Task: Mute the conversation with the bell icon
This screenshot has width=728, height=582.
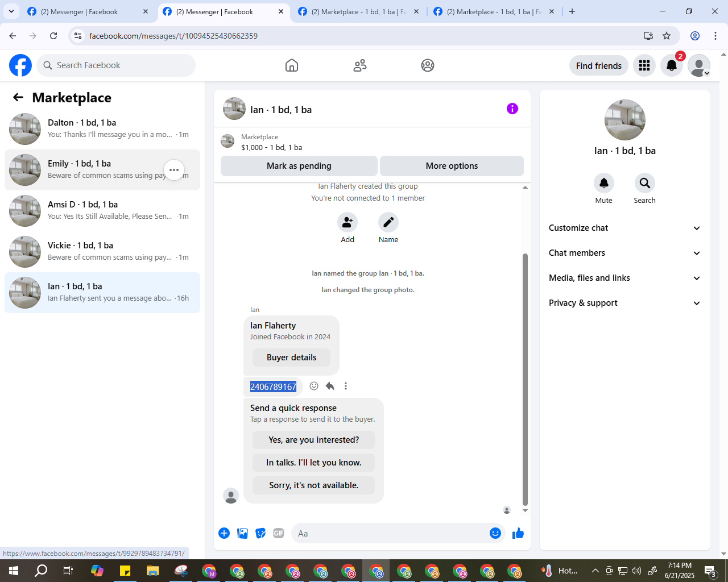Action: pyautogui.click(x=604, y=183)
